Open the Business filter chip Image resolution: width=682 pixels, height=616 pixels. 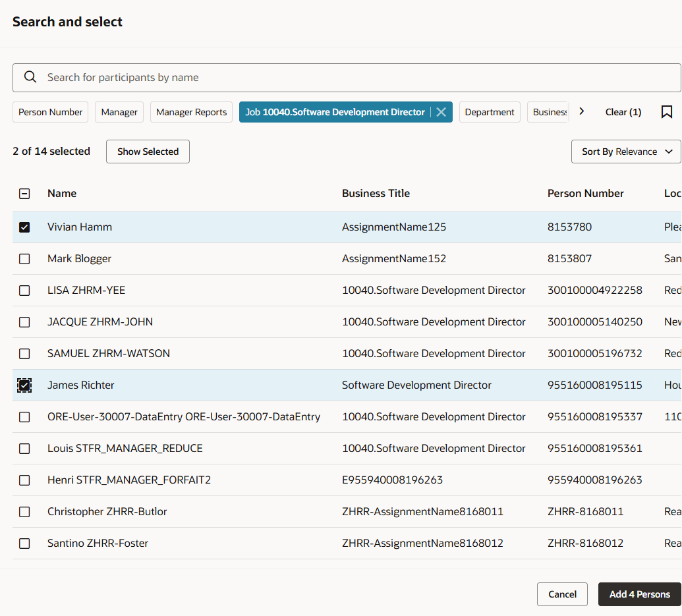[x=548, y=112]
